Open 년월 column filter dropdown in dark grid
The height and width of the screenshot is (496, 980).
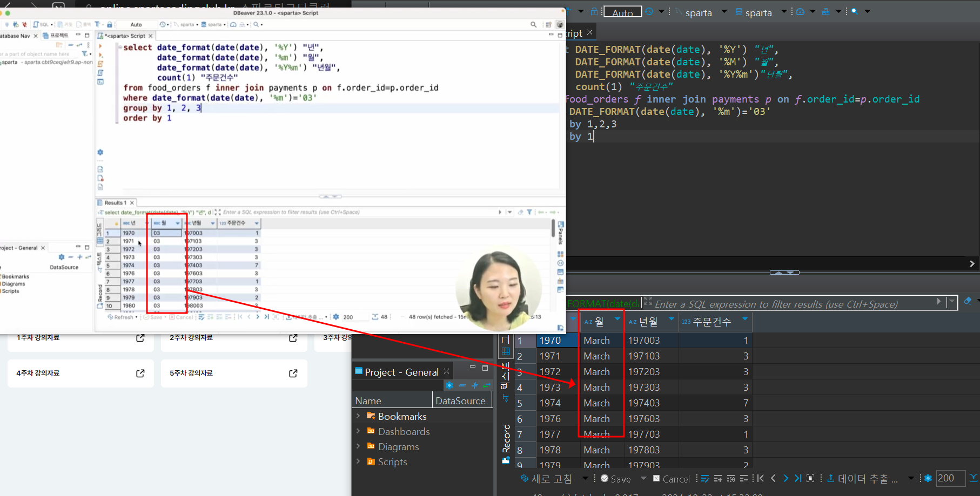click(672, 320)
